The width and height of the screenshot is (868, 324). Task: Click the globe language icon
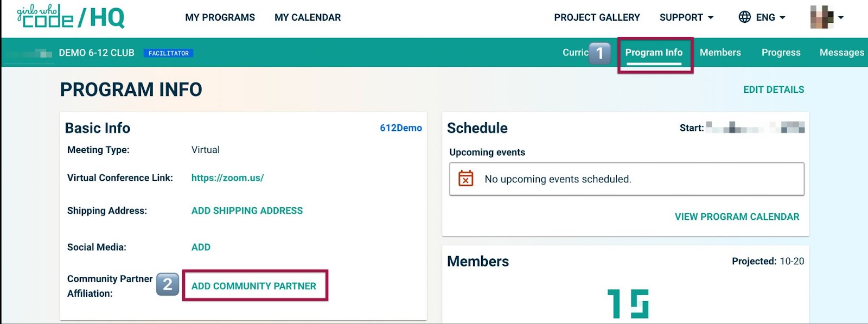click(745, 17)
